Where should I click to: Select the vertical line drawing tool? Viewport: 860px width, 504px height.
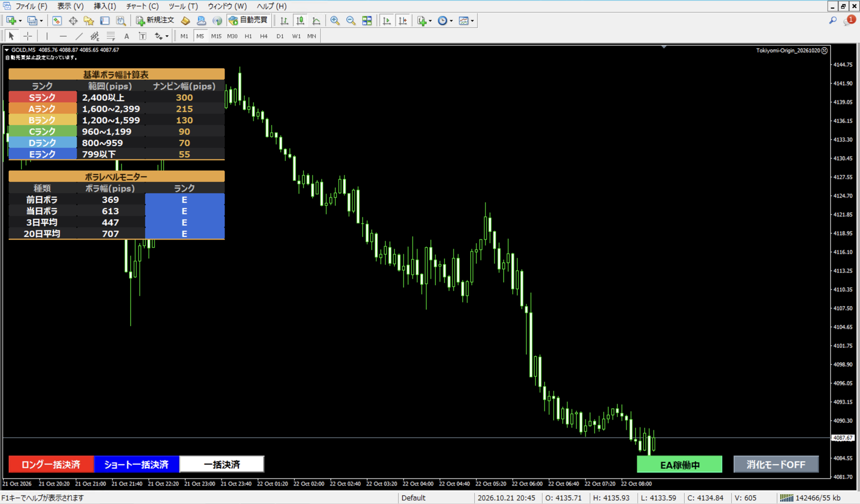click(47, 36)
